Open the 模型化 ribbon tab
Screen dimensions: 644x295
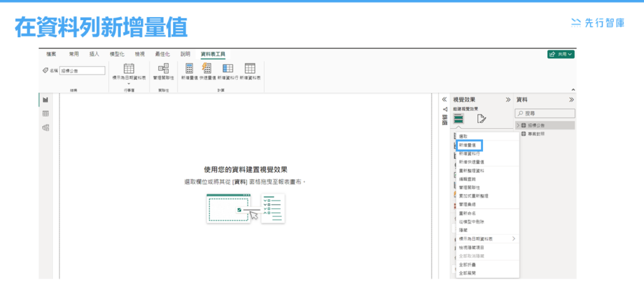117,54
